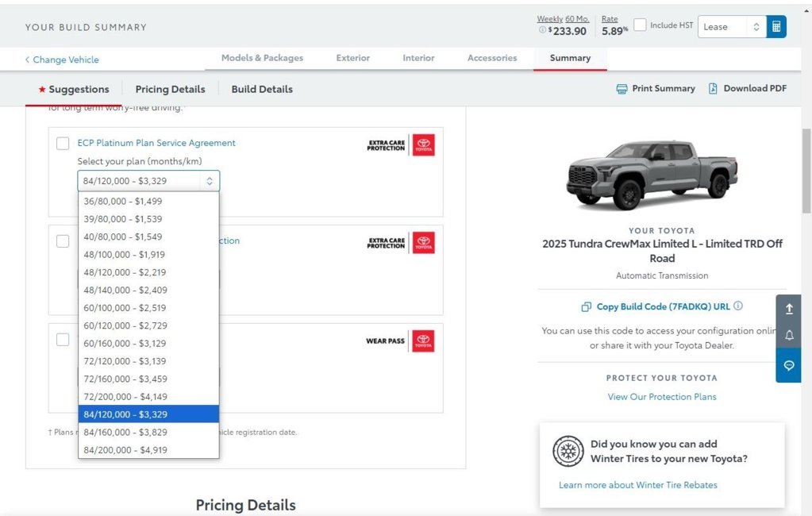Go to Models & Packages tab
Screen dimensions: 812x516
[262, 58]
